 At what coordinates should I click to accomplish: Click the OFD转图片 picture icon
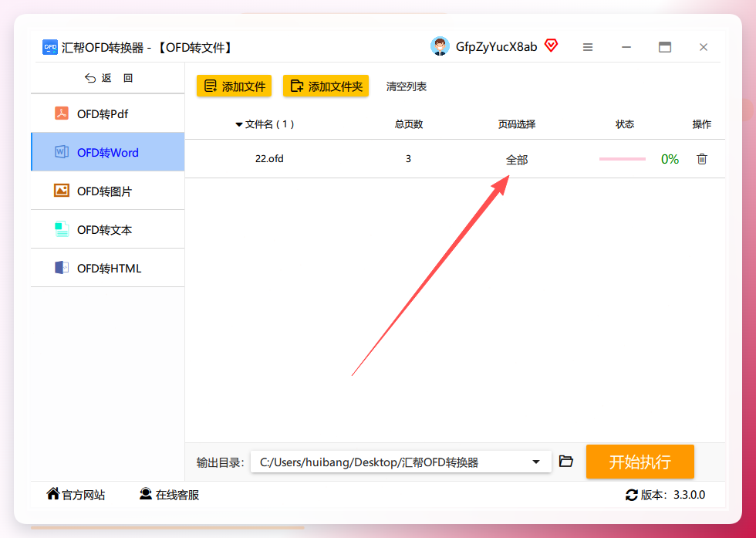[x=61, y=191]
